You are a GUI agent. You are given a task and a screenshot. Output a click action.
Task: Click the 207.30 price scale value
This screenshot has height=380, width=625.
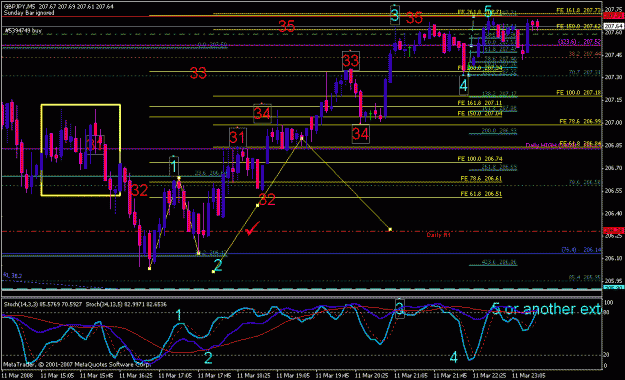(613, 77)
